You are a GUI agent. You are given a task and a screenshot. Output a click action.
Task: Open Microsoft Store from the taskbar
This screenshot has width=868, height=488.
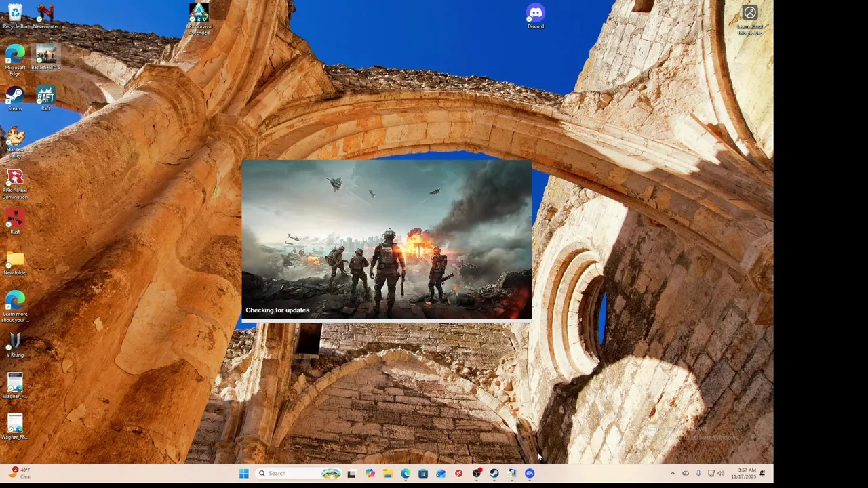(423, 473)
